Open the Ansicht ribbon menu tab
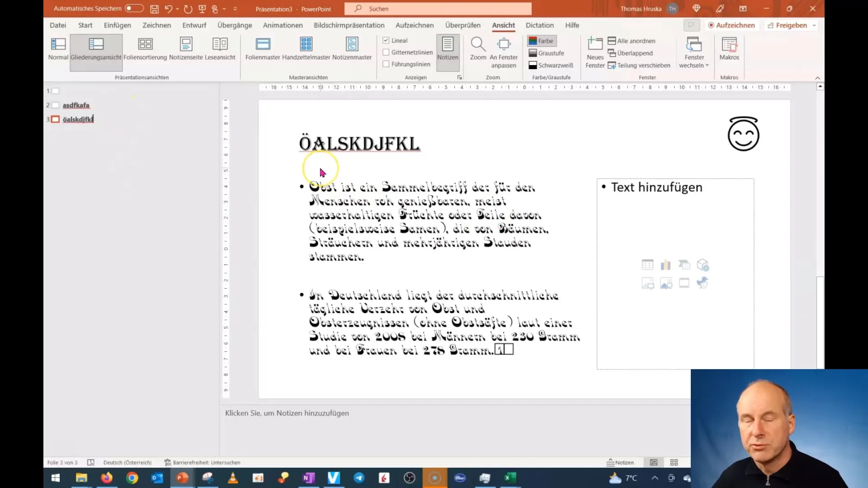 (x=504, y=25)
